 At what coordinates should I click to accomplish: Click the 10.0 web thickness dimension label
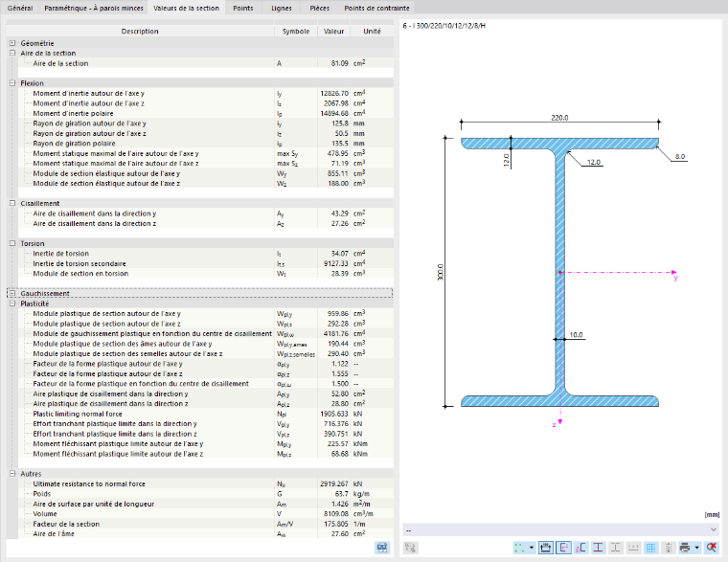pos(576,334)
